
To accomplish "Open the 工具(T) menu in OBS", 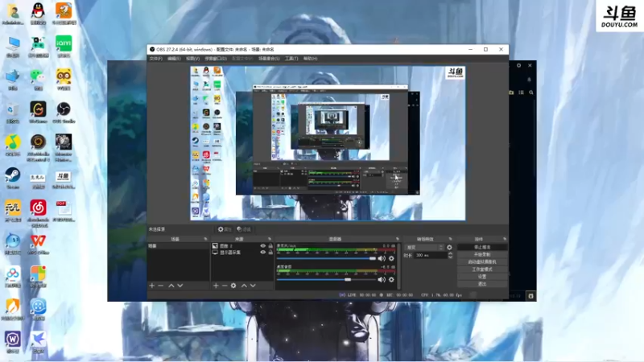I will coord(291,59).
